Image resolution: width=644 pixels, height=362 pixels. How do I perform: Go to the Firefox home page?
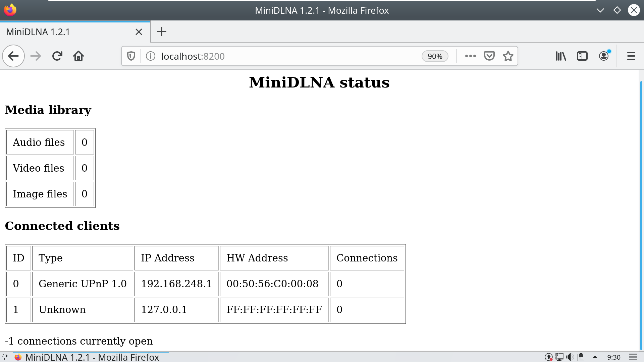78,56
